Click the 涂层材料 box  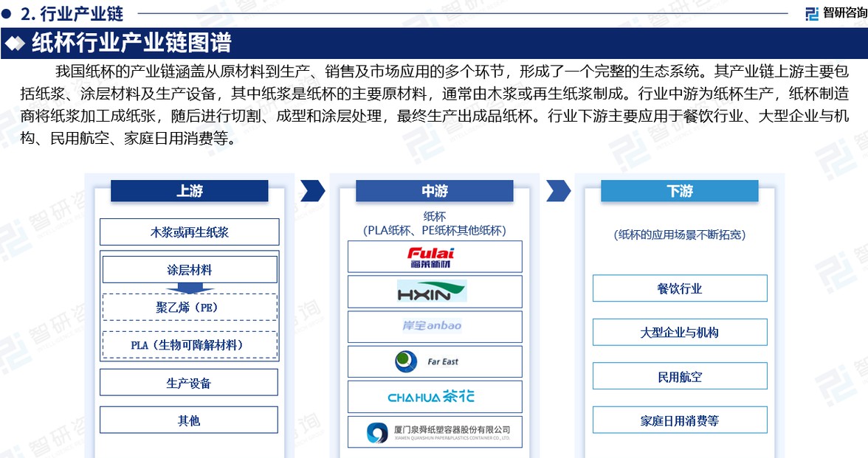pyautogui.click(x=189, y=269)
